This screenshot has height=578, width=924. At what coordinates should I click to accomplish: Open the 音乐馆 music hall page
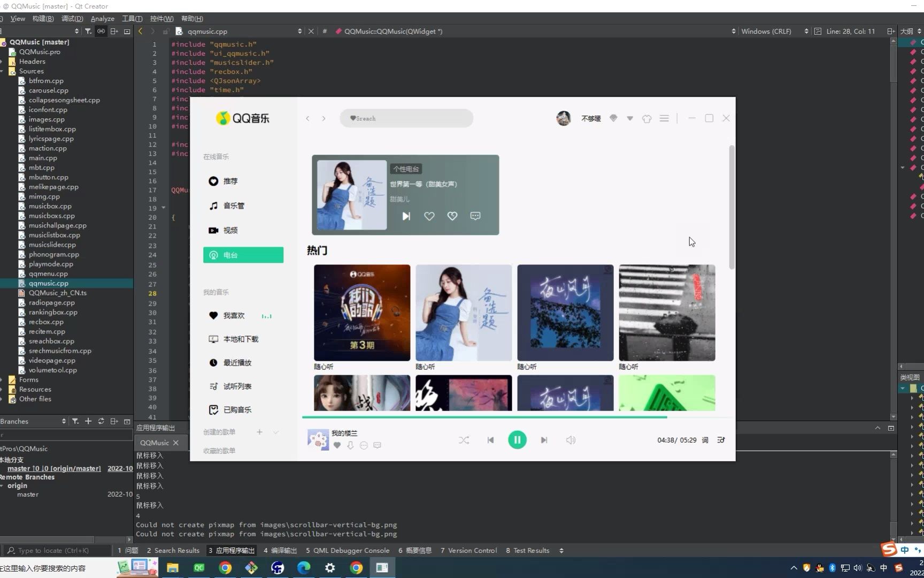(243, 206)
